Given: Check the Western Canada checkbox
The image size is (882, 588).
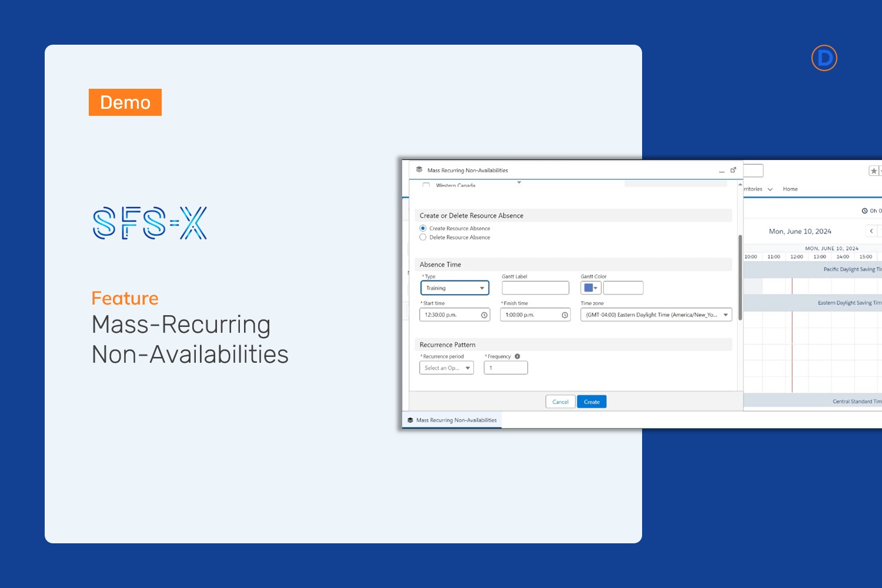Looking at the screenshot, I should (426, 185).
